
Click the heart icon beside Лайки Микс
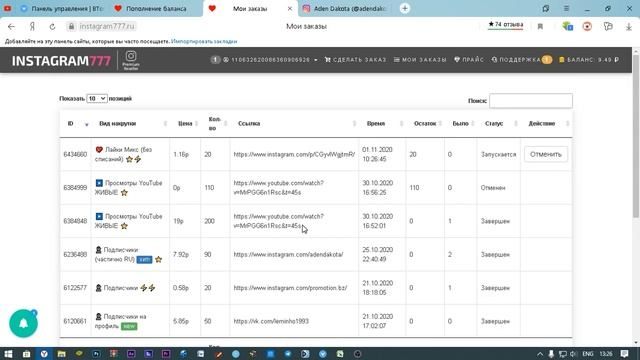pyautogui.click(x=99, y=150)
